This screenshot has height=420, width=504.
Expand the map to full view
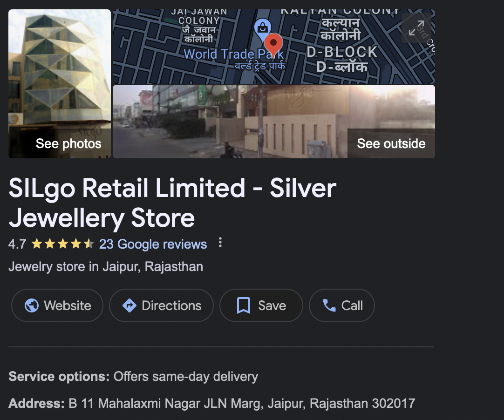416,28
